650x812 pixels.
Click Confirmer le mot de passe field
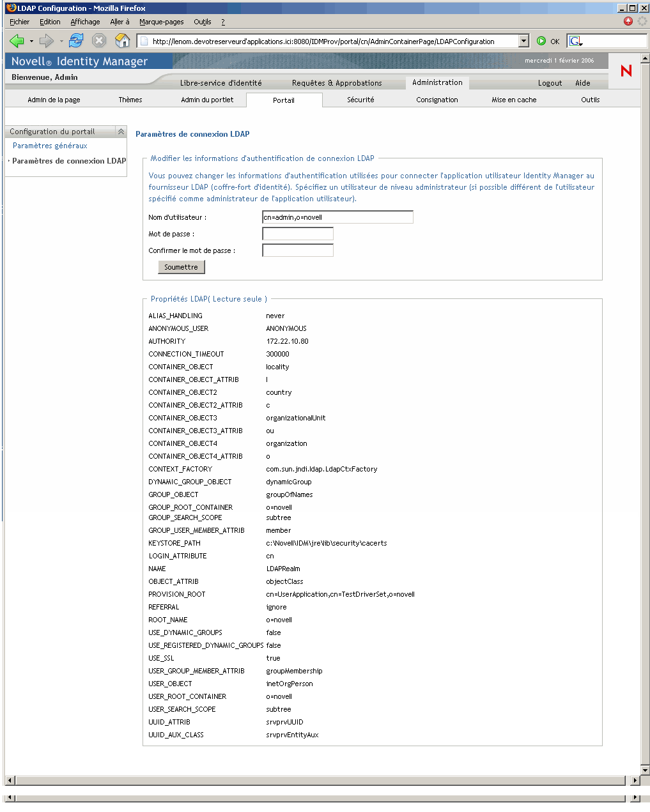(x=298, y=250)
